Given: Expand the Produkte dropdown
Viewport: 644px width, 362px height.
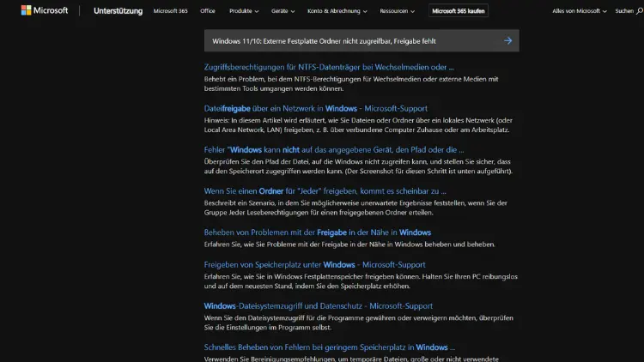Looking at the screenshot, I should tap(244, 11).
